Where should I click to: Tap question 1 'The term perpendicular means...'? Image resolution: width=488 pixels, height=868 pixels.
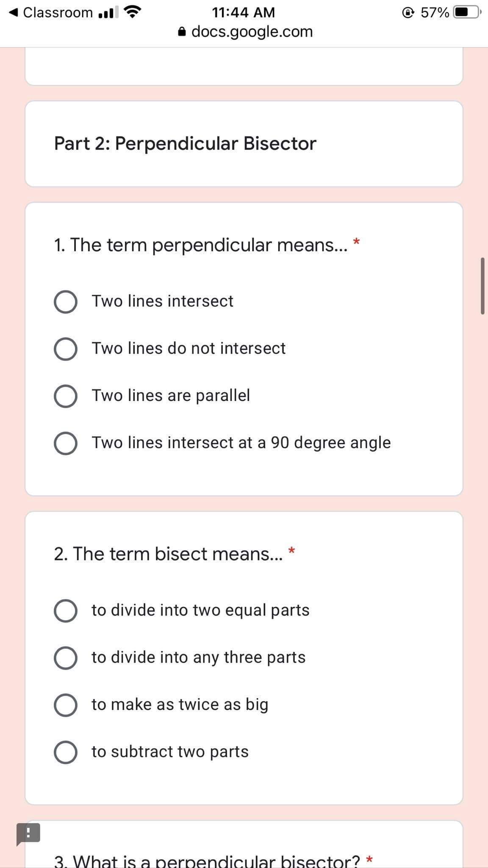pos(203,245)
